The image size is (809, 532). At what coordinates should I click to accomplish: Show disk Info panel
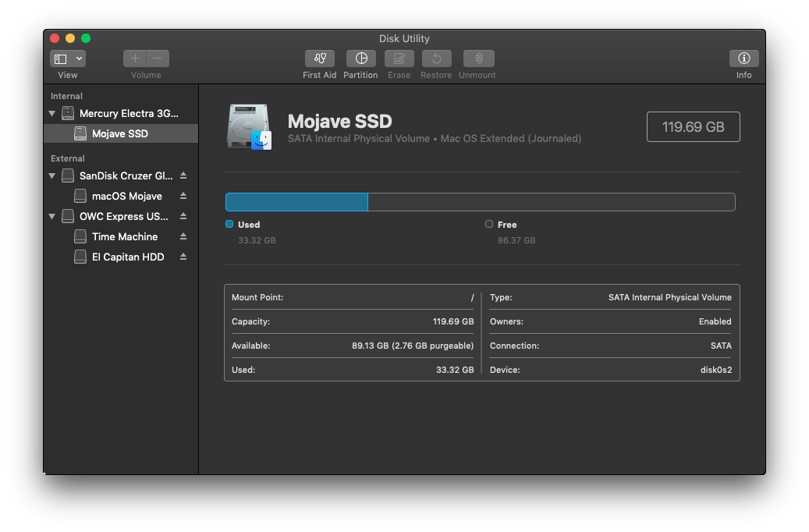coord(743,59)
